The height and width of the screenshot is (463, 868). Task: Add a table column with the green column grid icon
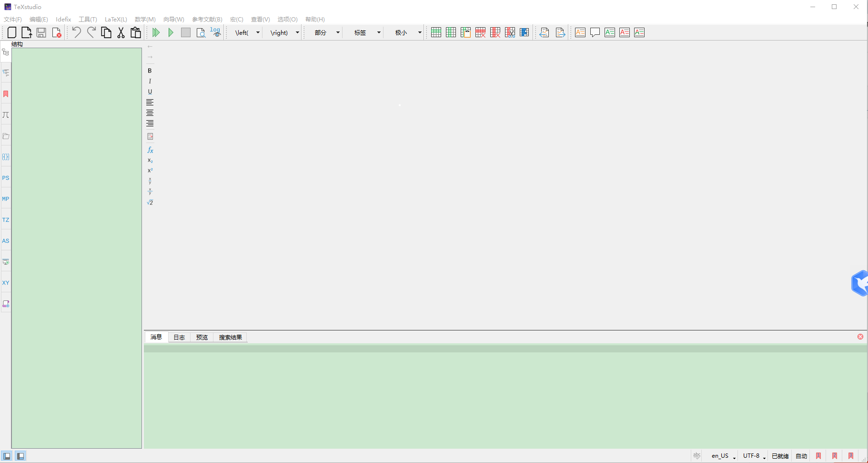[x=451, y=32]
